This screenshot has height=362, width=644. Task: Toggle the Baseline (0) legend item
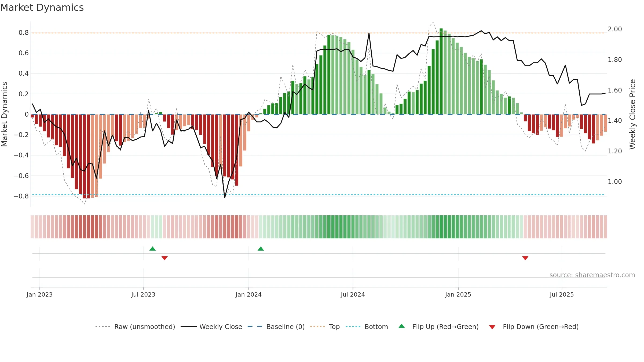point(276,327)
